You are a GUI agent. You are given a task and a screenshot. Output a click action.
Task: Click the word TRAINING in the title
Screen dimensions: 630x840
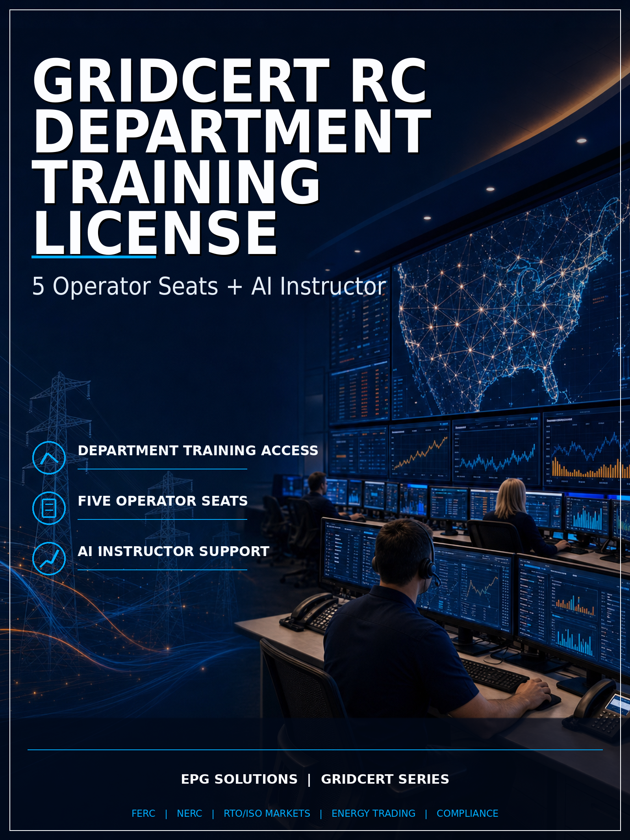[x=176, y=182]
